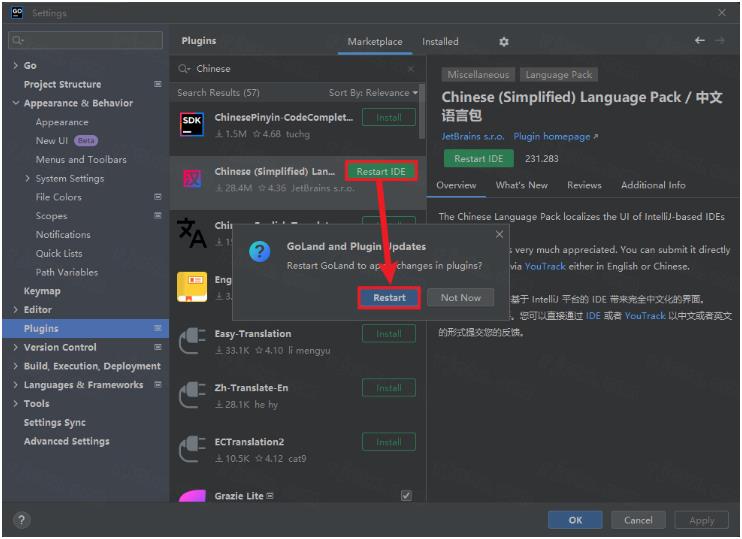Click the GoLand app icon in title bar
Viewport: 742px width, 539px height.
click(x=17, y=12)
